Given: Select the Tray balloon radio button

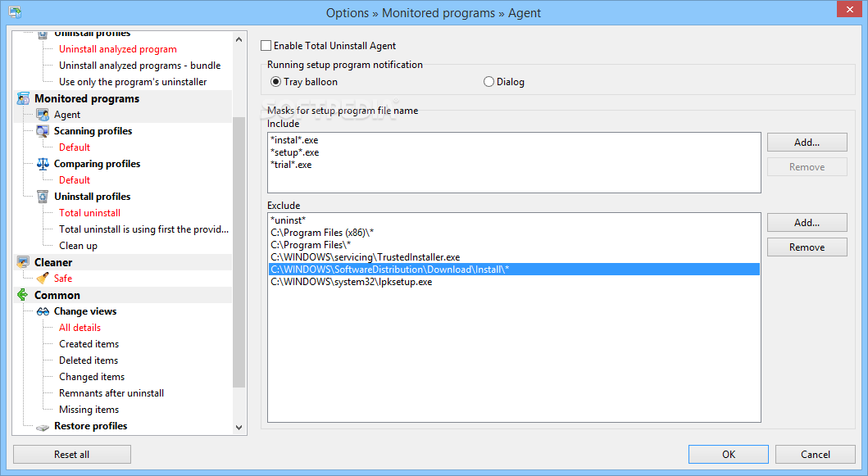Looking at the screenshot, I should tap(275, 82).
